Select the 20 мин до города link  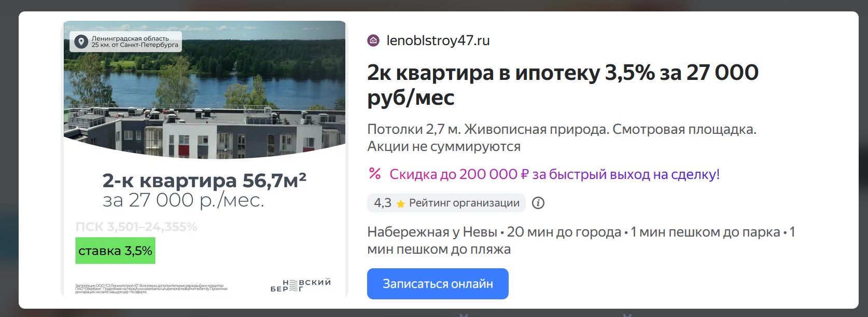pos(564,232)
